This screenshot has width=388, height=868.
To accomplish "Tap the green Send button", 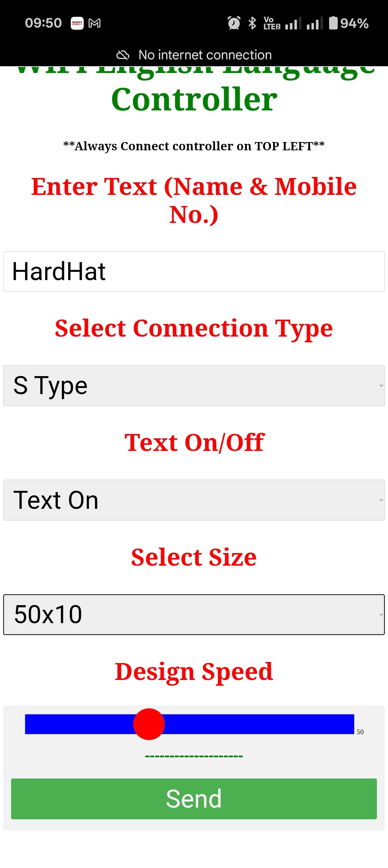I will [x=194, y=798].
